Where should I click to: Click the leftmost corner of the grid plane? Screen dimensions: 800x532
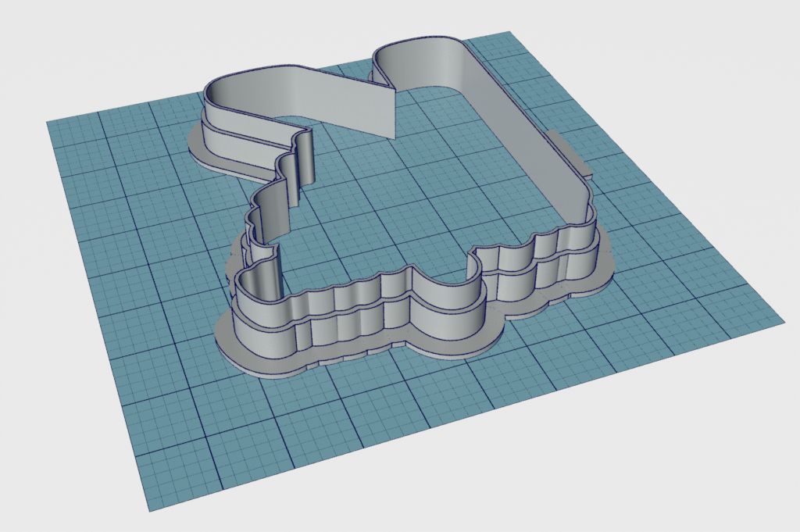47,123
